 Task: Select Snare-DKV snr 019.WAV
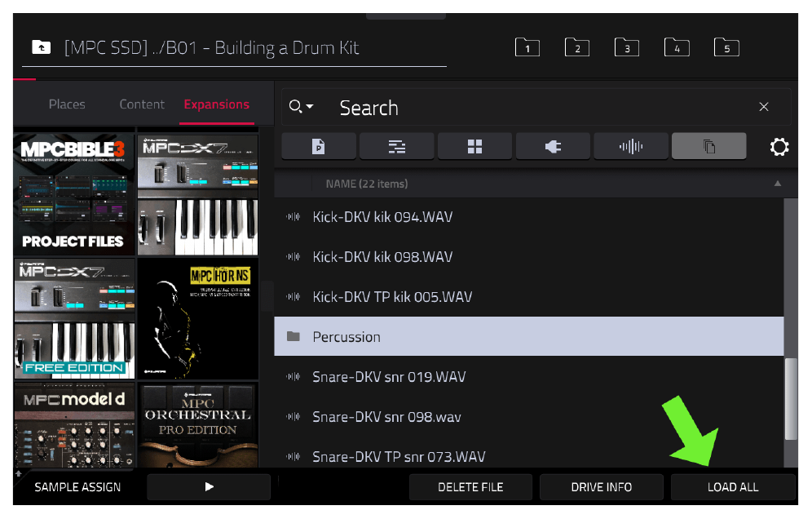tap(529, 376)
